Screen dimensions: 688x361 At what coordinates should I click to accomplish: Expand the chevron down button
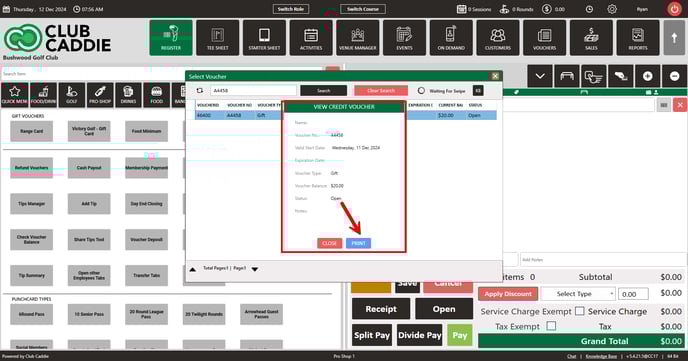click(540, 76)
